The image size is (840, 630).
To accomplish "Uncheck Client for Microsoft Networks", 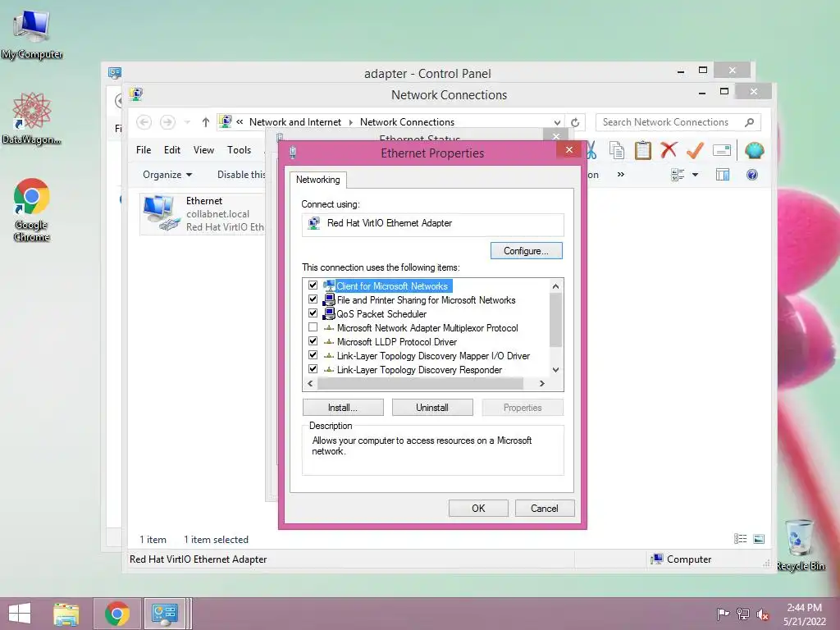I will [x=313, y=285].
